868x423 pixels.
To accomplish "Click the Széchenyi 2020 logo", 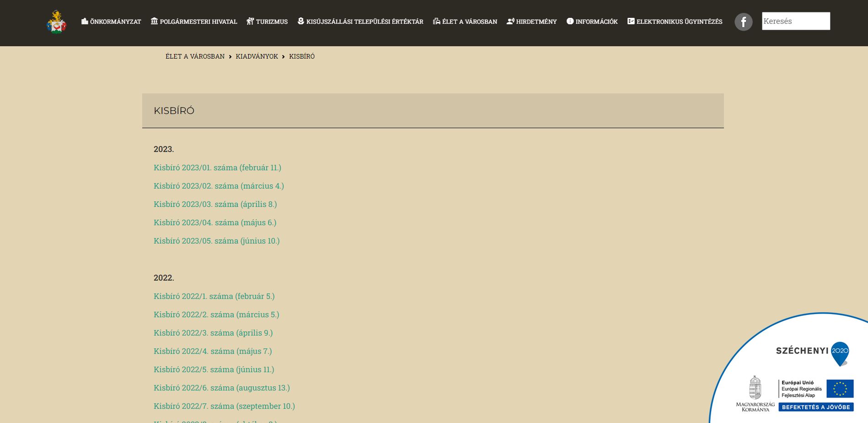I will pos(813,353).
